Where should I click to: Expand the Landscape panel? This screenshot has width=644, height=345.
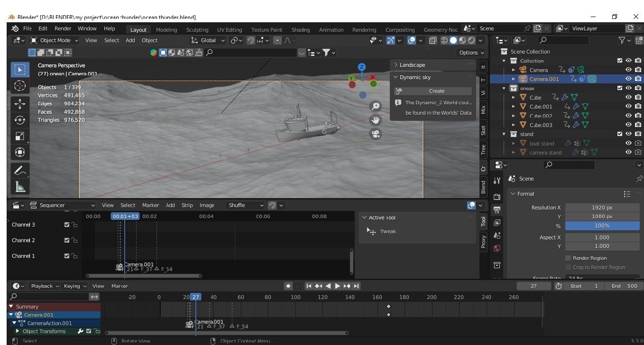396,65
